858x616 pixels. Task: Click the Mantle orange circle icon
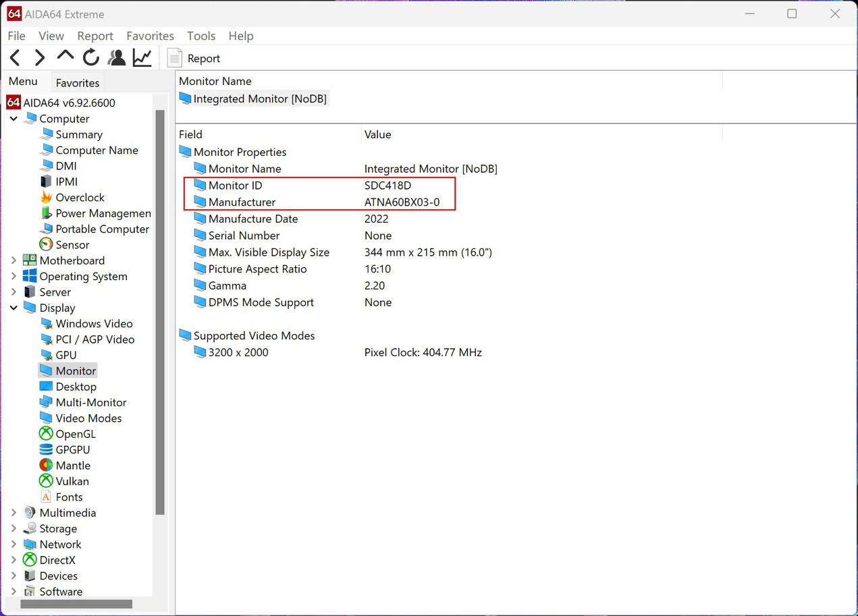pos(46,466)
